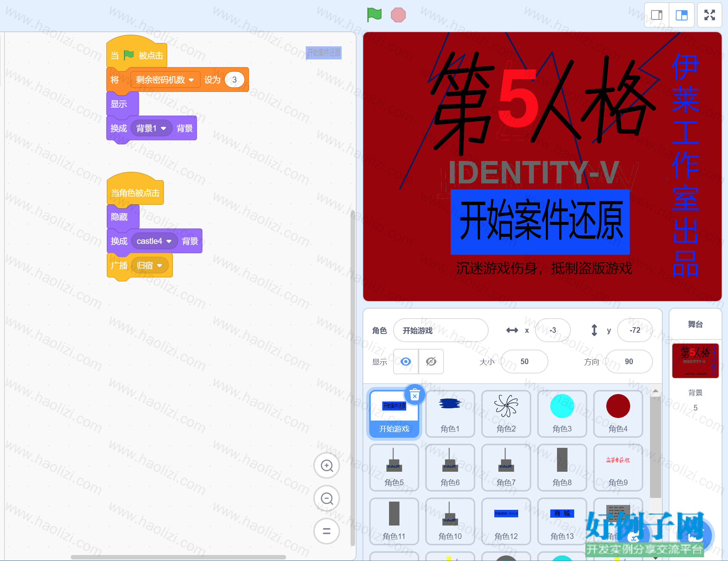Select sprite 角色13 商城
The width and height of the screenshot is (728, 561).
click(562, 521)
